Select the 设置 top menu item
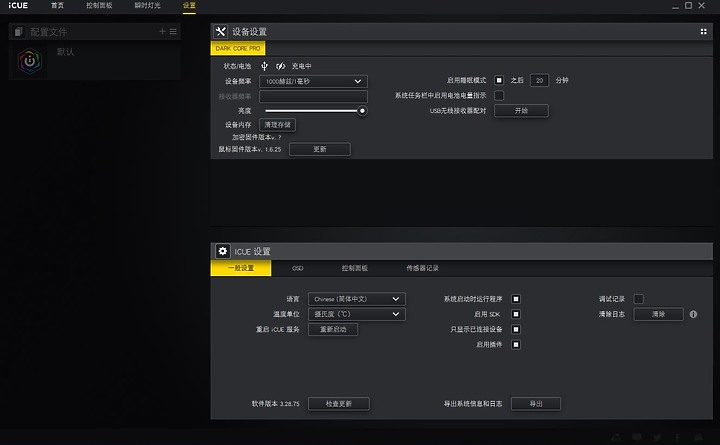Viewport: 720px width, 445px height. 189,6
